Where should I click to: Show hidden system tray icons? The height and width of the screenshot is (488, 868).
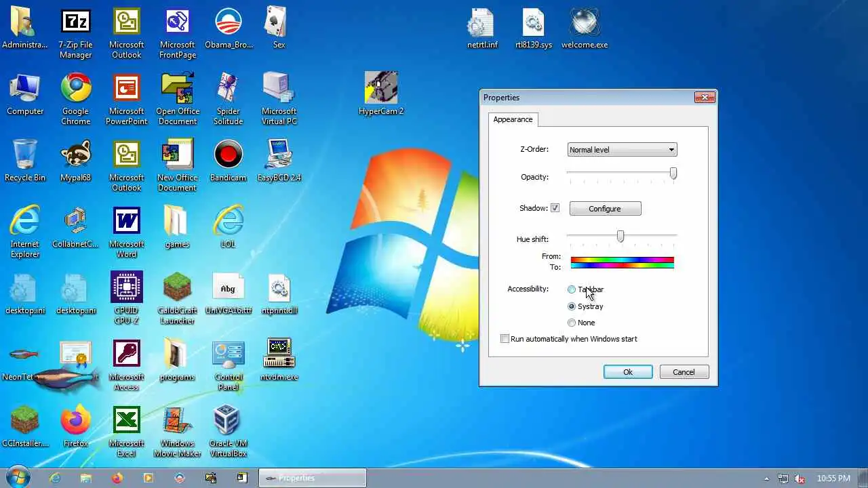tap(767, 479)
